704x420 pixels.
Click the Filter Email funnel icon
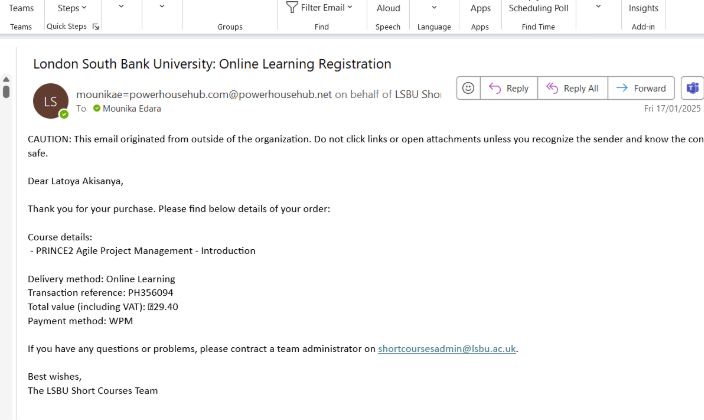[292, 7]
